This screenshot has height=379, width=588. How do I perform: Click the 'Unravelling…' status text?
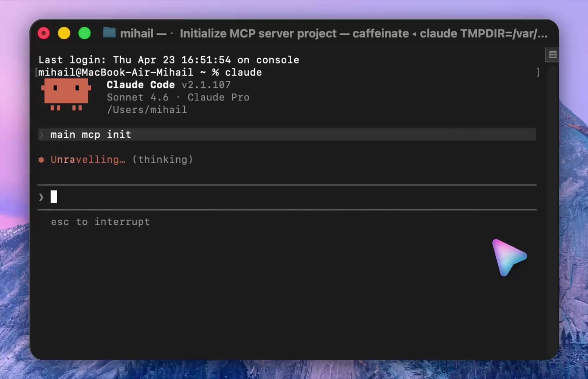[x=88, y=159]
